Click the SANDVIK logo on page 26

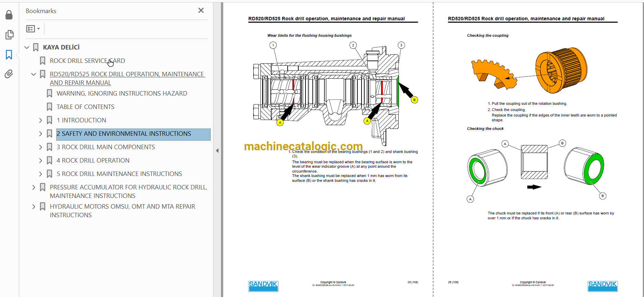coord(602,286)
